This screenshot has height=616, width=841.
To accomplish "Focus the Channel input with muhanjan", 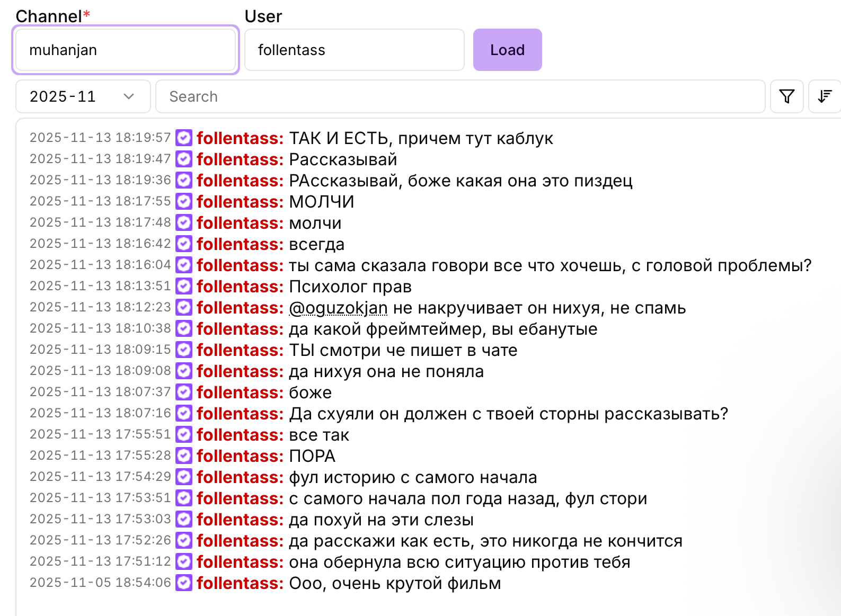I will point(125,50).
